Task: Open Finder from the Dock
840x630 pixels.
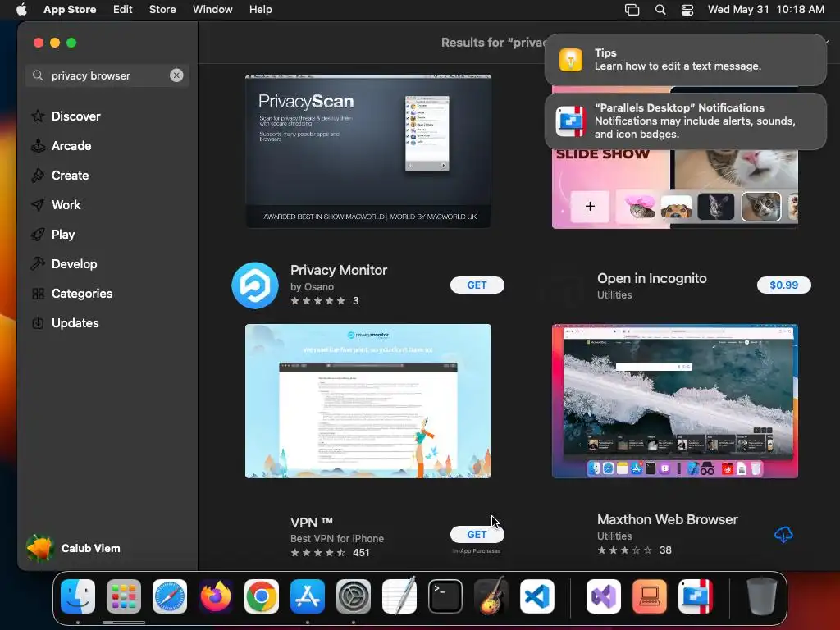Action: coord(78,596)
